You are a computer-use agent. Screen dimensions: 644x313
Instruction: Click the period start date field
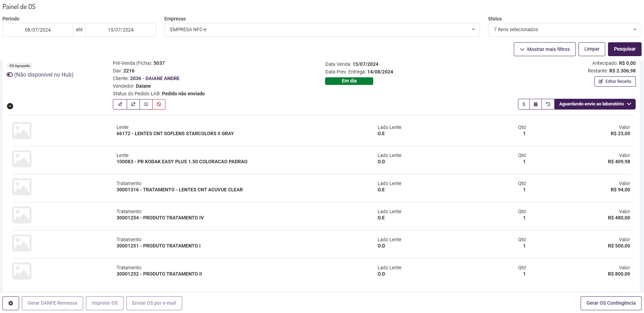tap(38, 30)
